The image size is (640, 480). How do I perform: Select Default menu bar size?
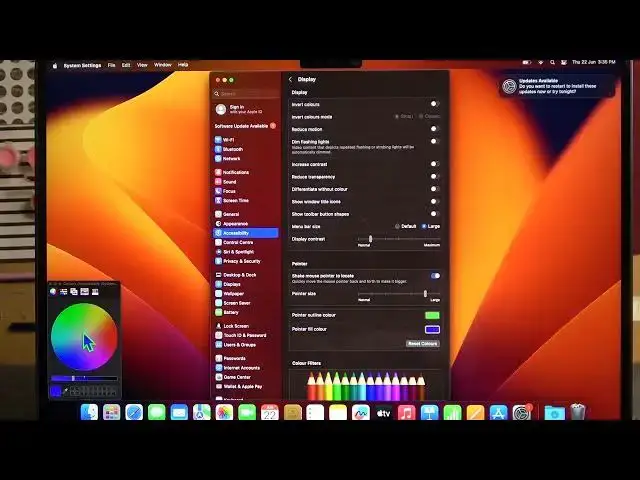(x=397, y=227)
